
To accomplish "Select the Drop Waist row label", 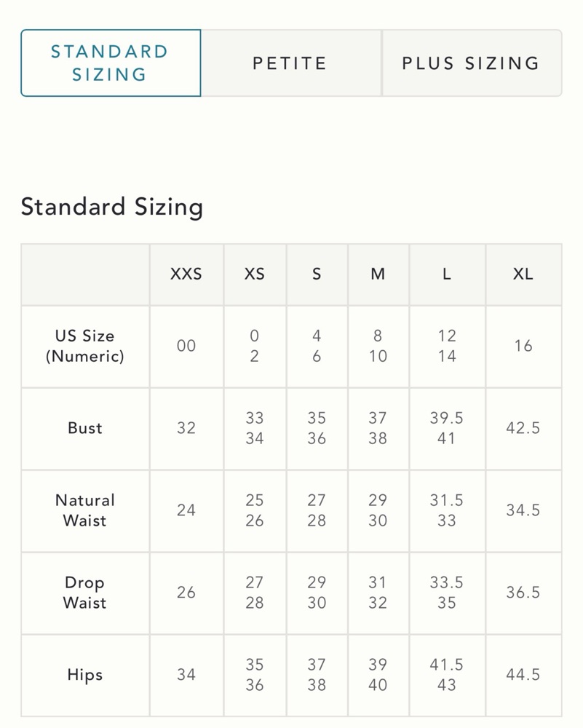I will (x=85, y=593).
